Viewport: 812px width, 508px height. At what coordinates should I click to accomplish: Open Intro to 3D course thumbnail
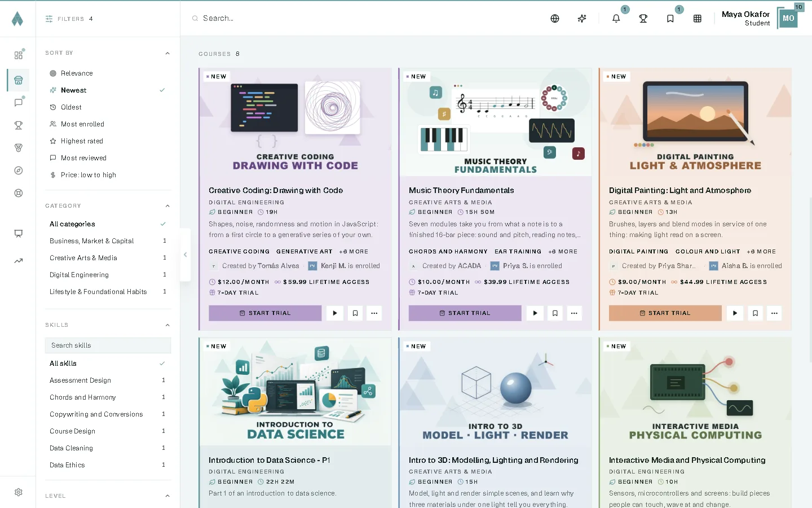click(x=495, y=392)
